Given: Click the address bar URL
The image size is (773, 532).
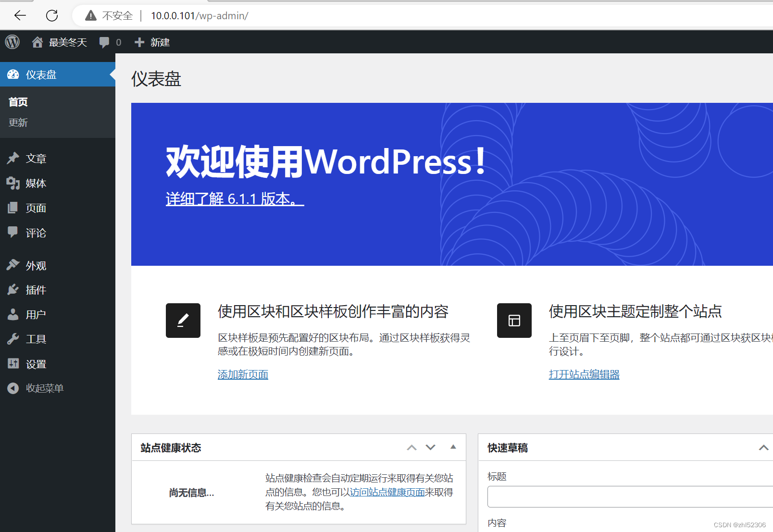Looking at the screenshot, I should (199, 16).
